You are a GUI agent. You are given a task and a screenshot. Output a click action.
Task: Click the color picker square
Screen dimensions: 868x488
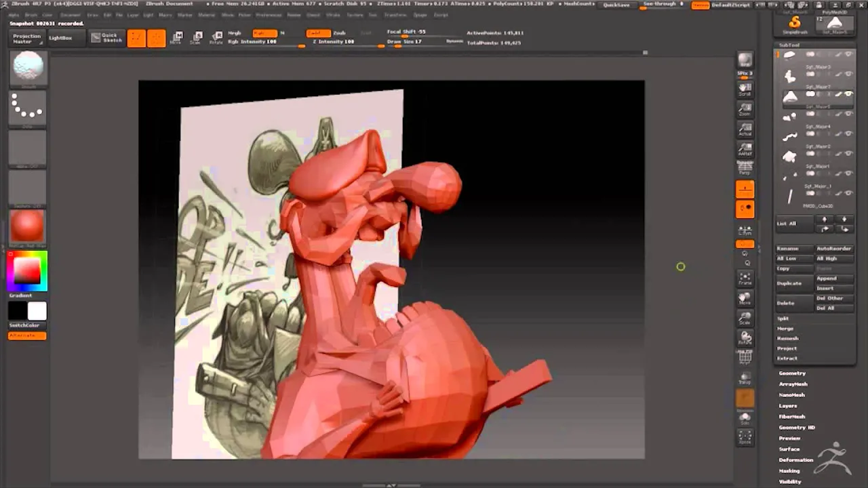(28, 271)
